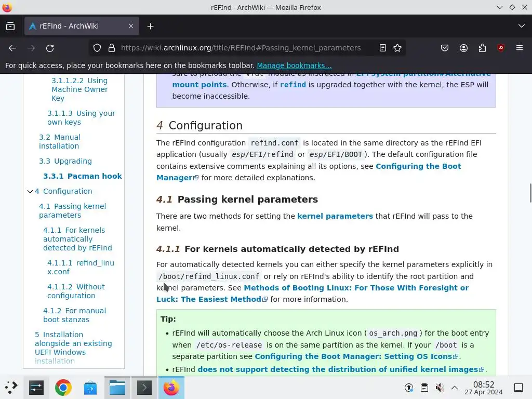Open 4.1.1.1 refind_linux.conf in contents
The height and width of the screenshot is (399, 532).
point(81,268)
